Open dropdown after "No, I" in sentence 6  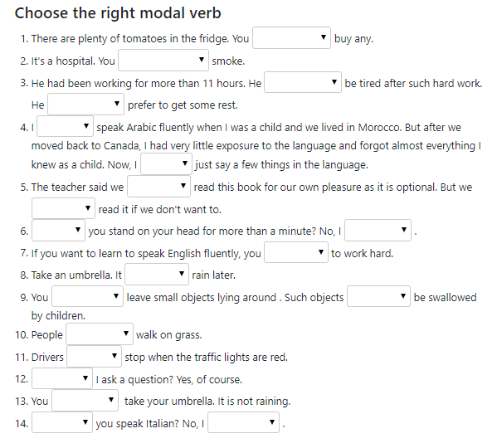point(378,231)
